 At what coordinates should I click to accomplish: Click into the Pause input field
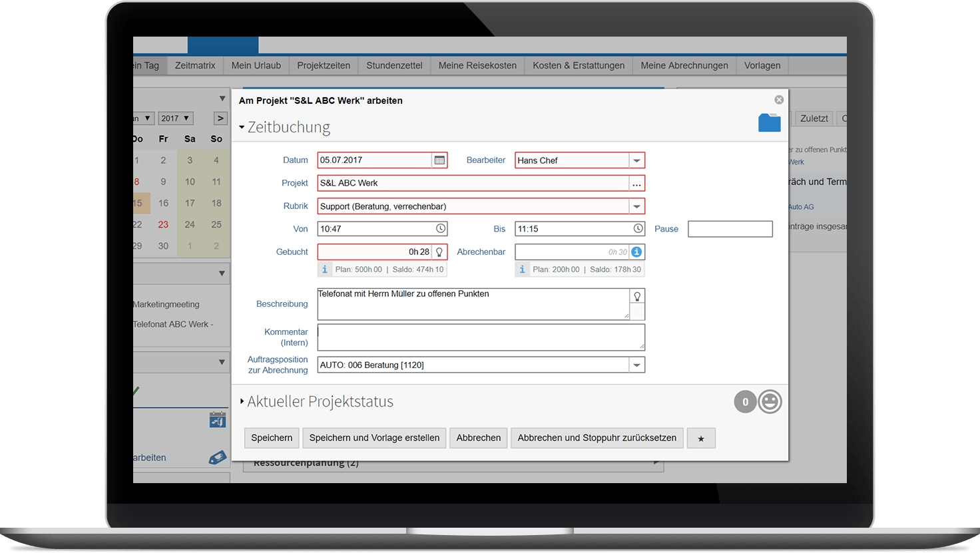pos(730,229)
